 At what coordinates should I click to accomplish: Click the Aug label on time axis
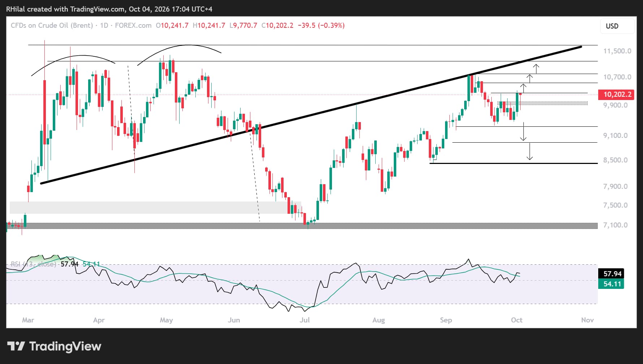(x=379, y=320)
